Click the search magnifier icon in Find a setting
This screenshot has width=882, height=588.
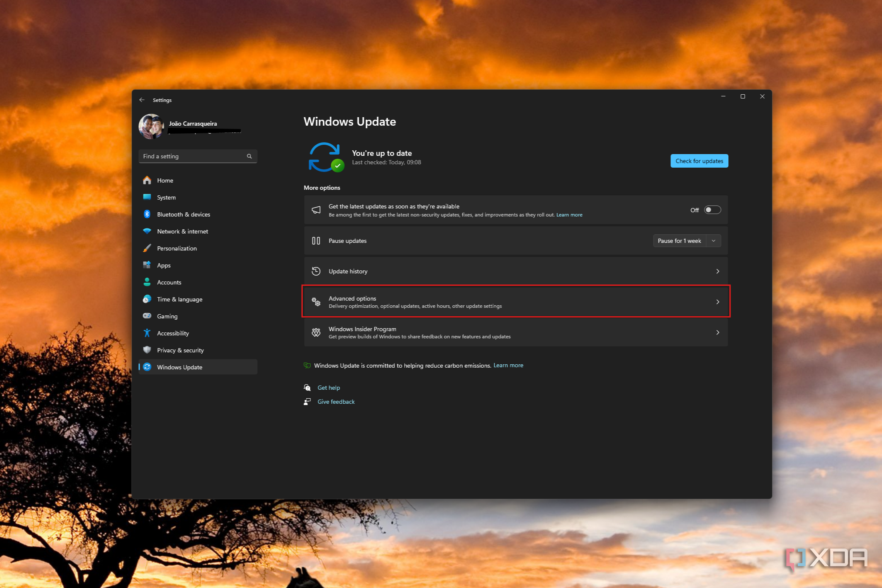click(x=249, y=156)
